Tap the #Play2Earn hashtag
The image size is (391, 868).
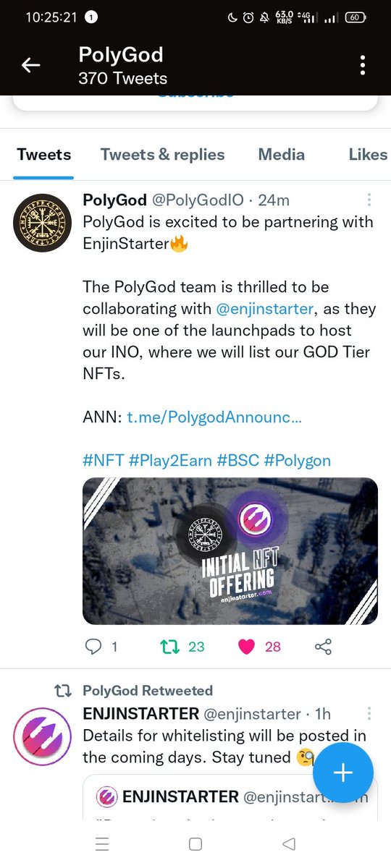171,461
